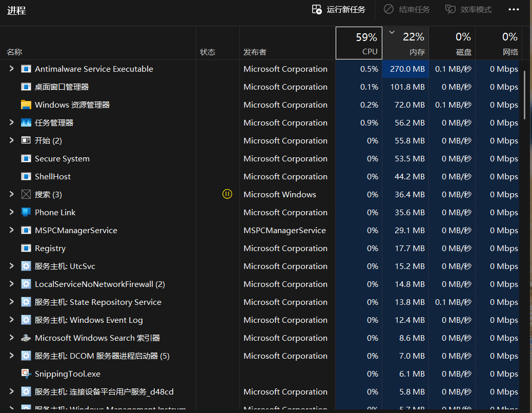Click the Secure System process icon

point(26,158)
